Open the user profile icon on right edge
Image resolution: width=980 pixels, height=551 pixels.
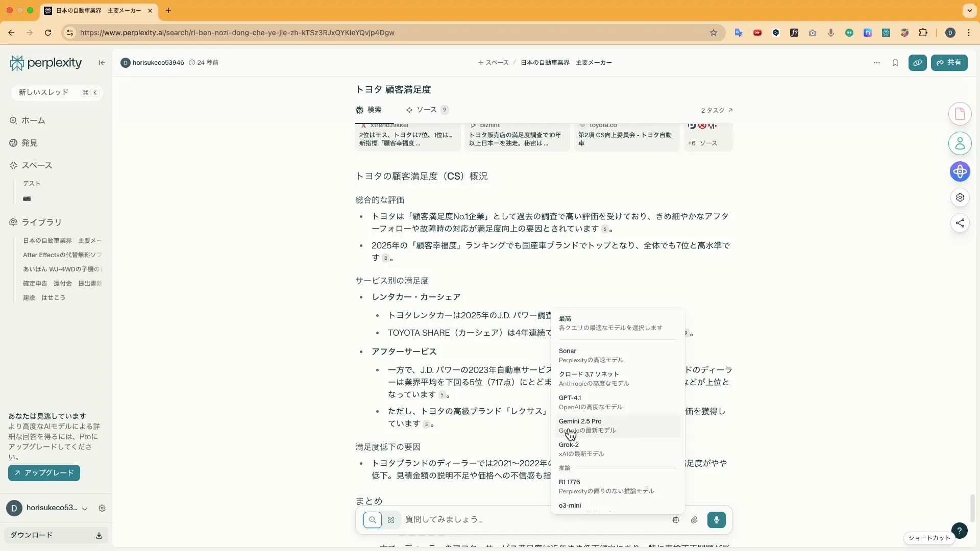coord(960,143)
